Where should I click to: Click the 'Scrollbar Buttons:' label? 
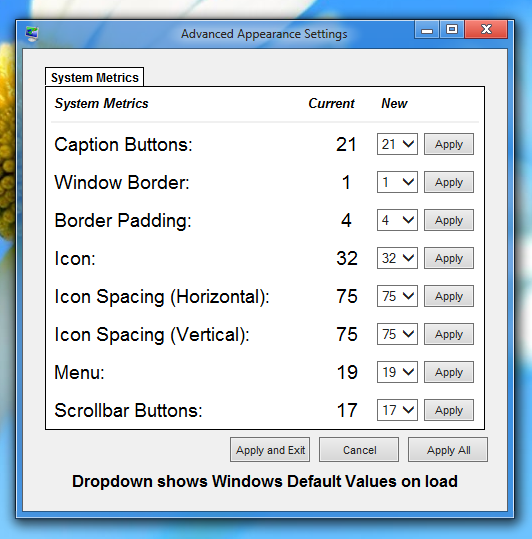(x=129, y=410)
